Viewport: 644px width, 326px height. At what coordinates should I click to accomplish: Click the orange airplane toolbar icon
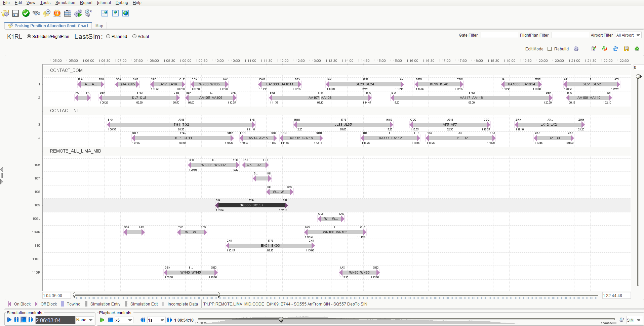click(x=57, y=13)
